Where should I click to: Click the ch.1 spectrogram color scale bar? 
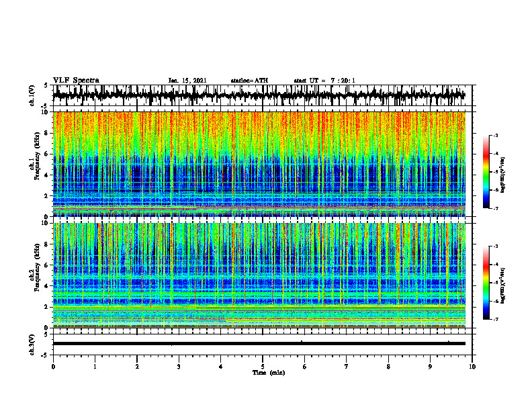coord(486,172)
